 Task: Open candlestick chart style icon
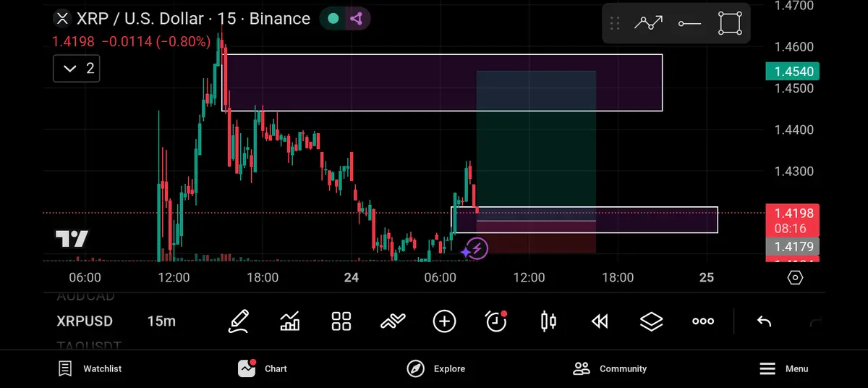click(548, 321)
